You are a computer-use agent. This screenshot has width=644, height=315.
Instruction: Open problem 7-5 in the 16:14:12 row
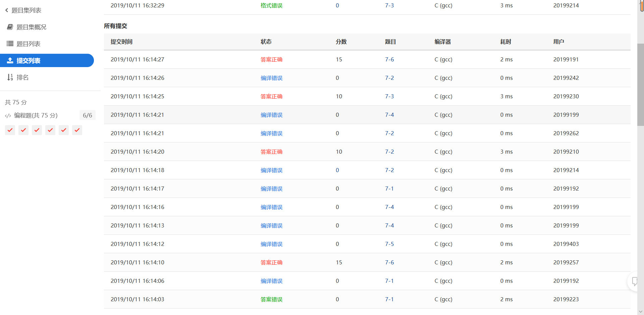(x=389, y=244)
